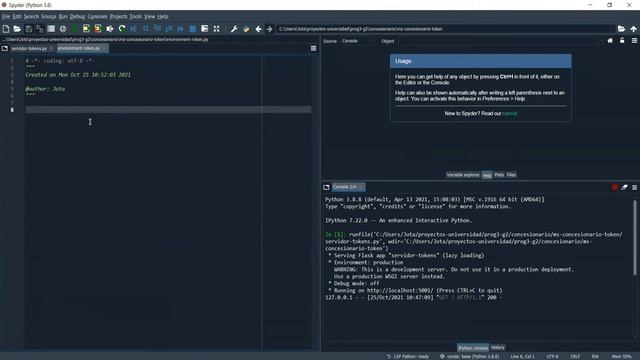Go forward with the right arrow icon
The width and height of the screenshot is (640, 360).
[x=269, y=29]
